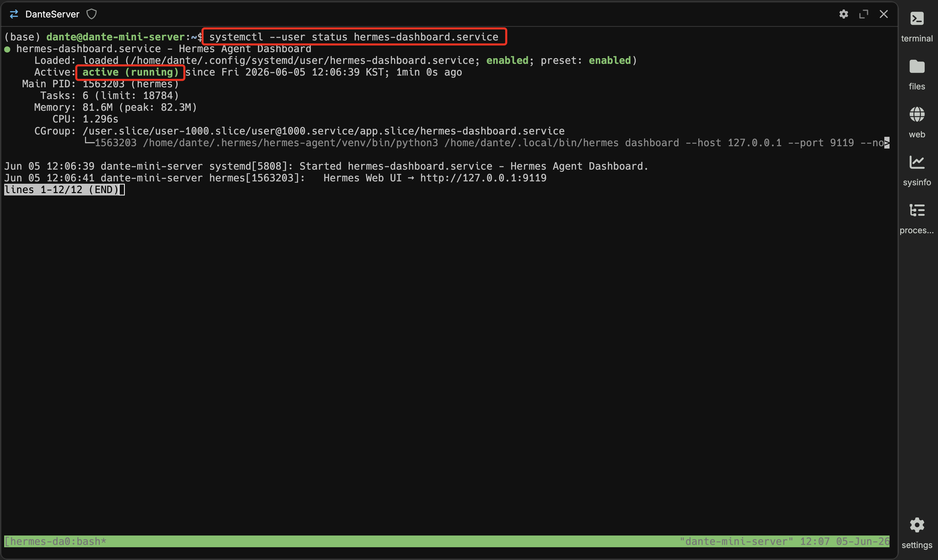Click the 'Tasks: 6 (limit: 18784)' line
Viewport: 938px width, 560px height.
tap(109, 95)
